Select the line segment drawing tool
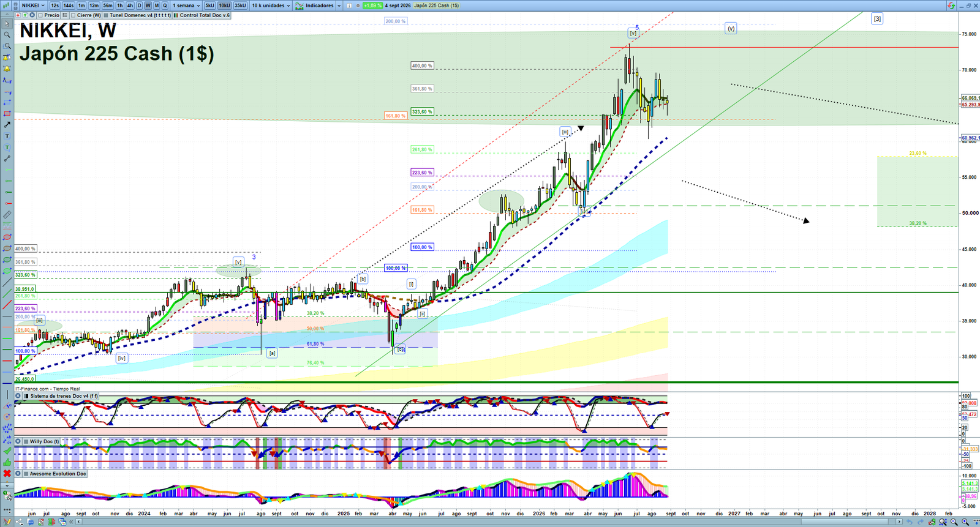This screenshot has height=527, width=980. 7,159
